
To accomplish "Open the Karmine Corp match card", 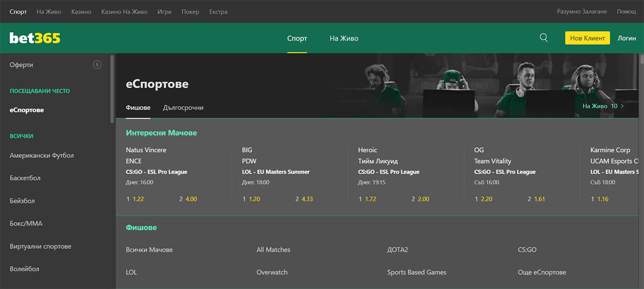I will click(x=614, y=166).
